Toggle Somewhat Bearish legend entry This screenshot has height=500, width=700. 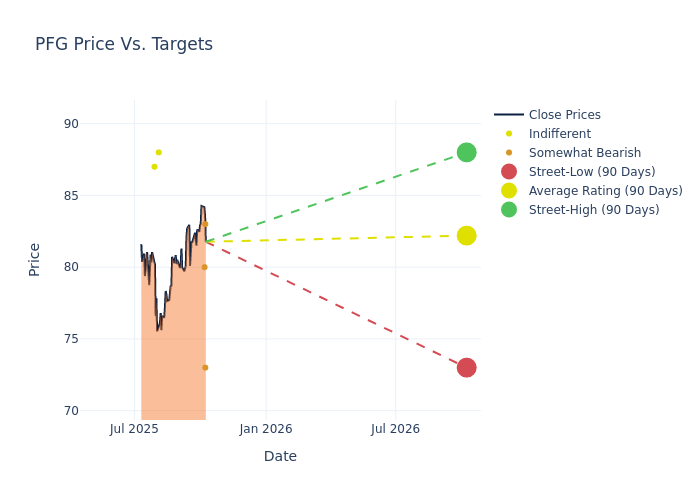pos(584,153)
